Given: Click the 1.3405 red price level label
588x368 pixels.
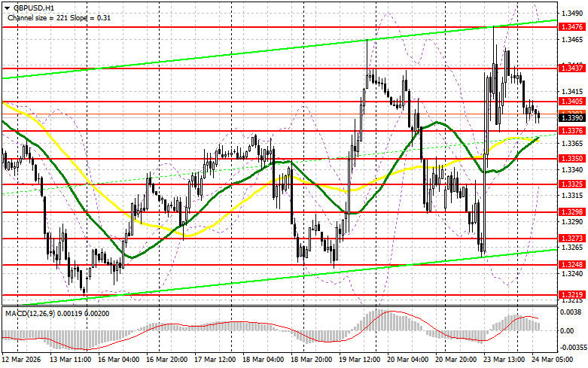Looking at the screenshot, I should coord(571,101).
